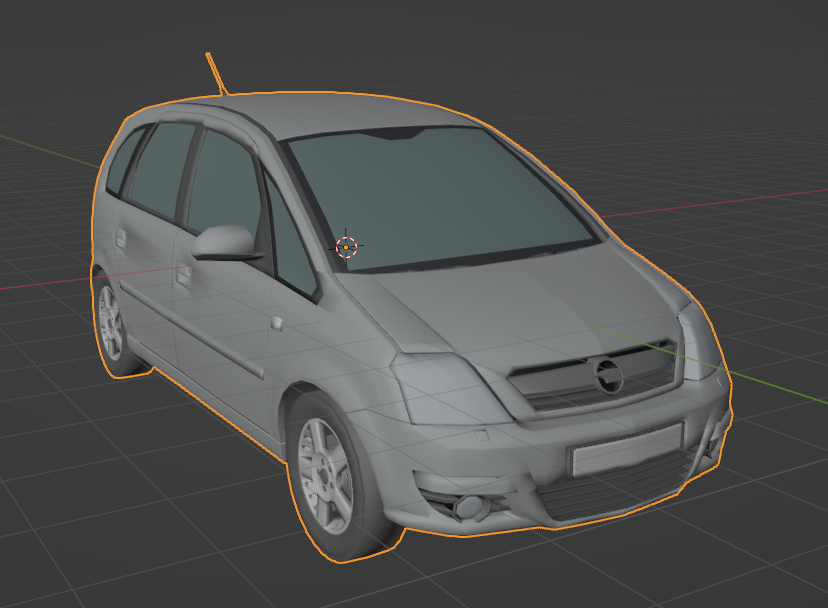
Task: Click the roof antenna of the car
Action: click(x=217, y=73)
